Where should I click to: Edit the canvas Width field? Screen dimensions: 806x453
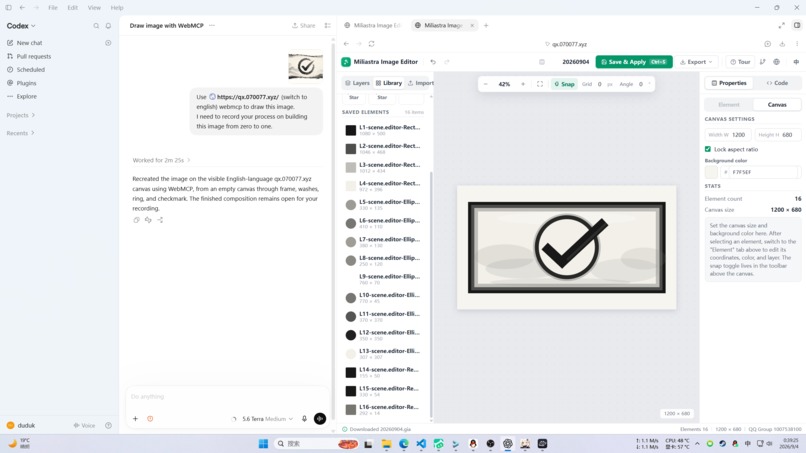point(727,135)
